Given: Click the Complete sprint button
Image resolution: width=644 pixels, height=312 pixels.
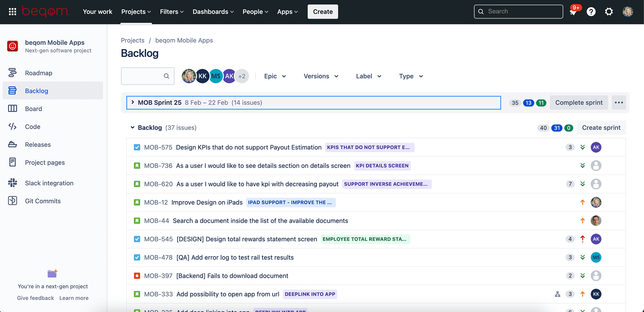Looking at the screenshot, I should coord(579,103).
